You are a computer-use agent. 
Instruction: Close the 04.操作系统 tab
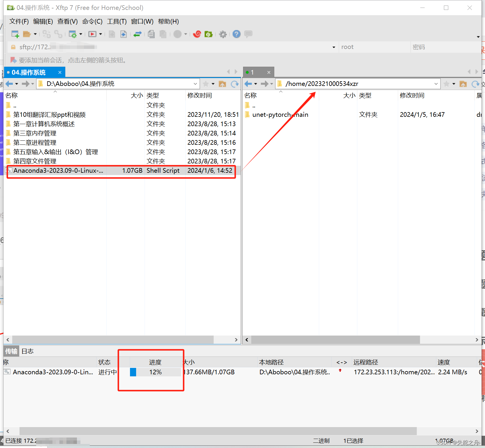pos(60,72)
